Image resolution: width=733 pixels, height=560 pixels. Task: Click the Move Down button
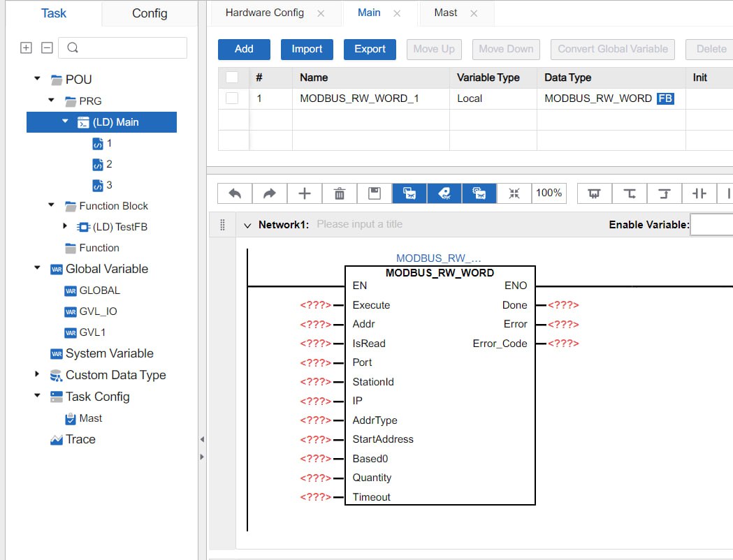[x=506, y=49]
